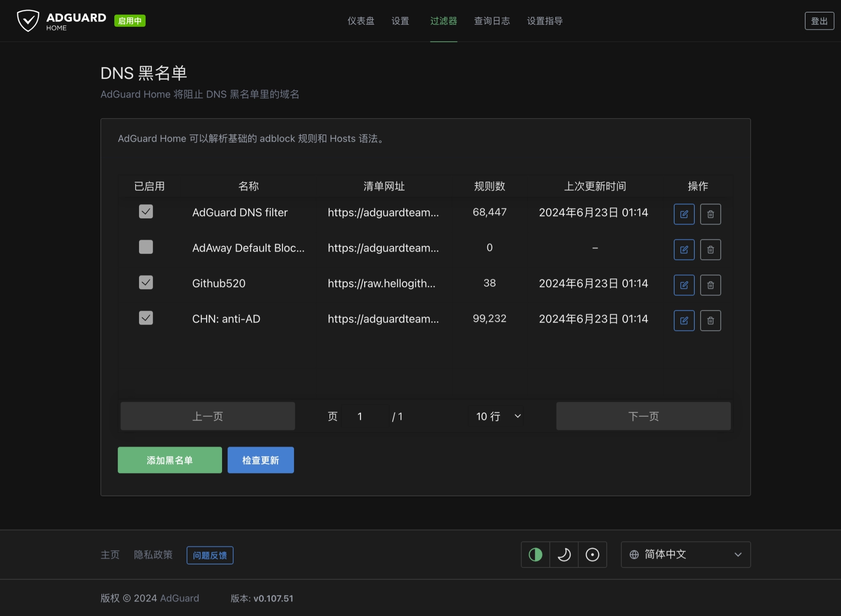Open the 10 行 rows-per-page dropdown
The image size is (841, 616).
coord(496,416)
